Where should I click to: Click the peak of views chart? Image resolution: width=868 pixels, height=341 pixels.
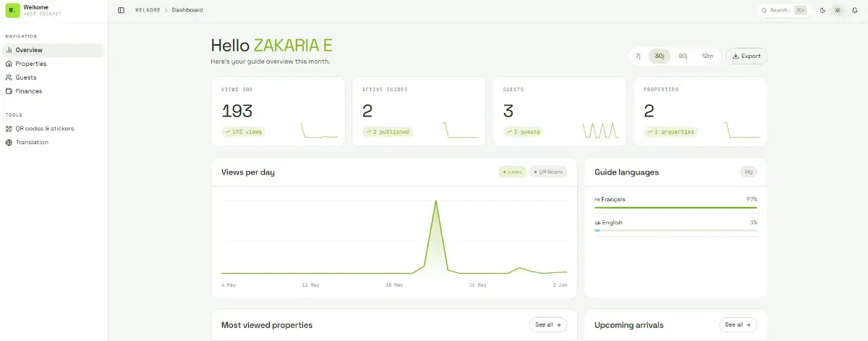tap(436, 201)
